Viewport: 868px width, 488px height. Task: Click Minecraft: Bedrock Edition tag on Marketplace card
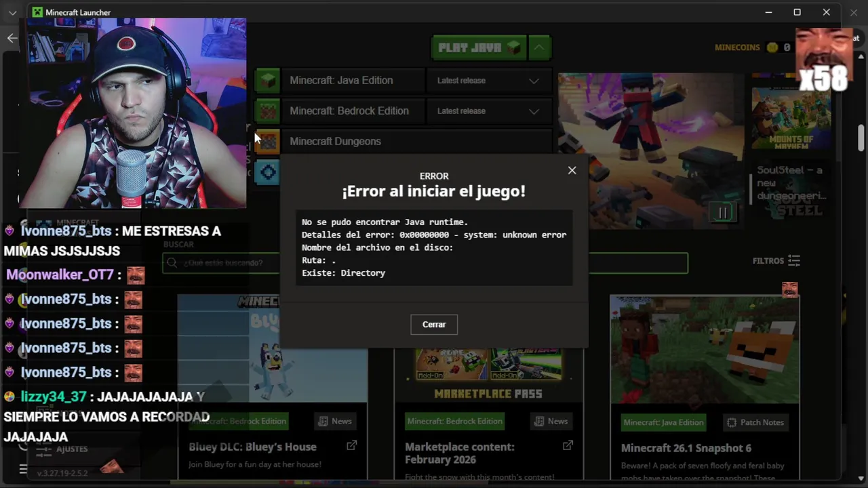click(x=454, y=422)
